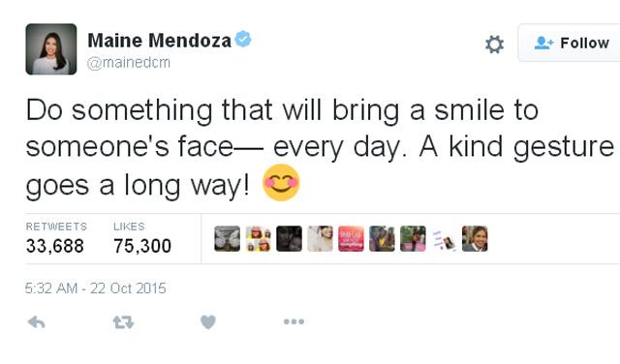This screenshot has height=364, width=620.
Task: Click the black dark liker avatar
Action: (289, 239)
